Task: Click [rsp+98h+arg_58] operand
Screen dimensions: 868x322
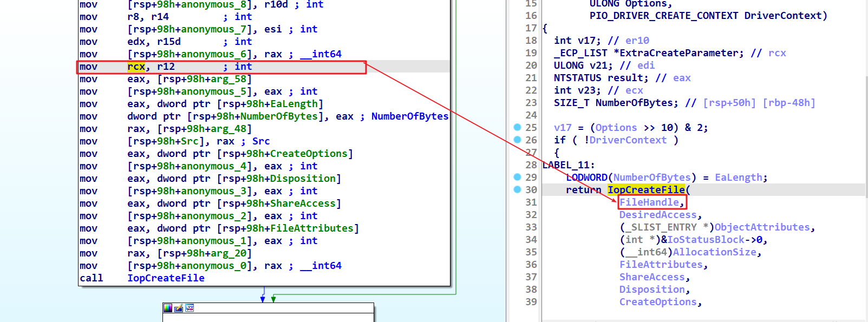Action: (205, 79)
